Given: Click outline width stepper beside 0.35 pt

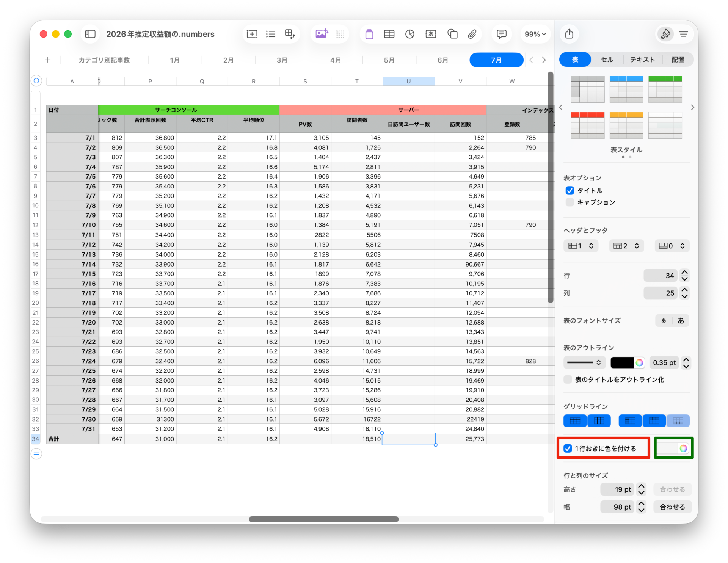Looking at the screenshot, I should click(686, 363).
